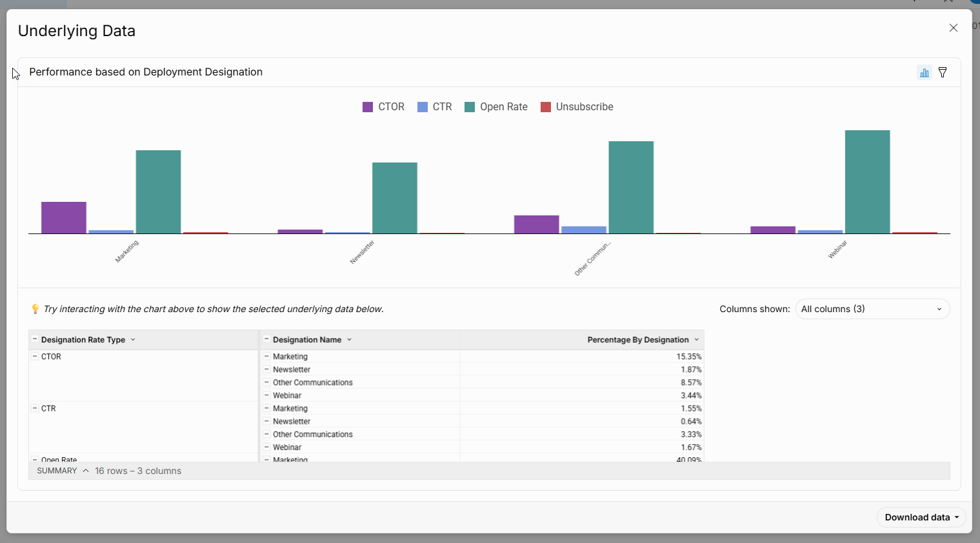Collapse the CTOR row group
This screenshot has width=980, height=543.
pyautogui.click(x=35, y=357)
